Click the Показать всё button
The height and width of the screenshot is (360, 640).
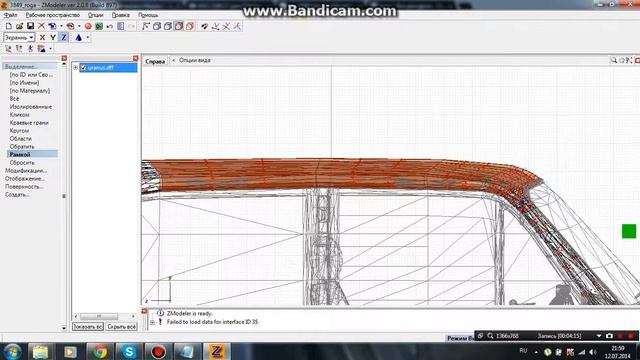click(88, 327)
